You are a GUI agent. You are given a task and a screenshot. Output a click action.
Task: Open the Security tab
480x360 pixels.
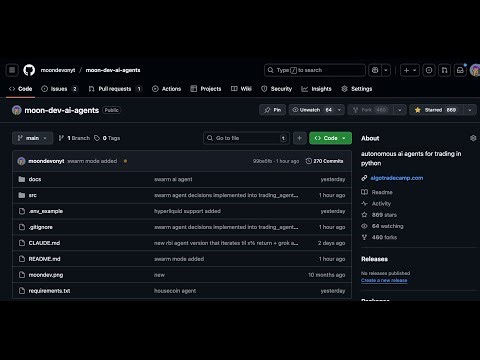coord(276,89)
